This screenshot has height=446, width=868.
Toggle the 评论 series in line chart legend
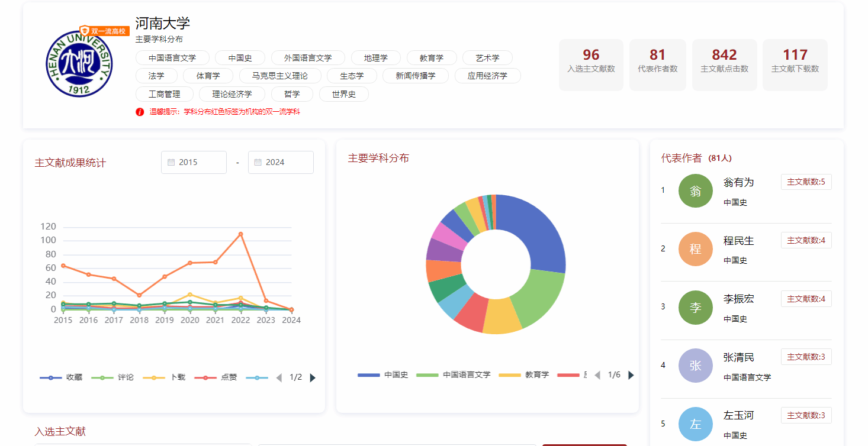click(x=112, y=377)
